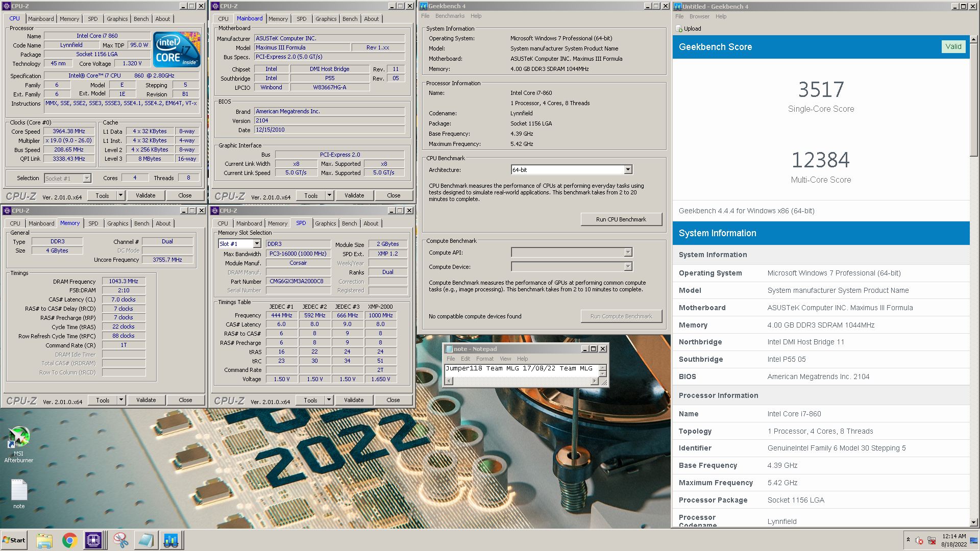Open the Snipping Tool taskbar icon

(120, 540)
